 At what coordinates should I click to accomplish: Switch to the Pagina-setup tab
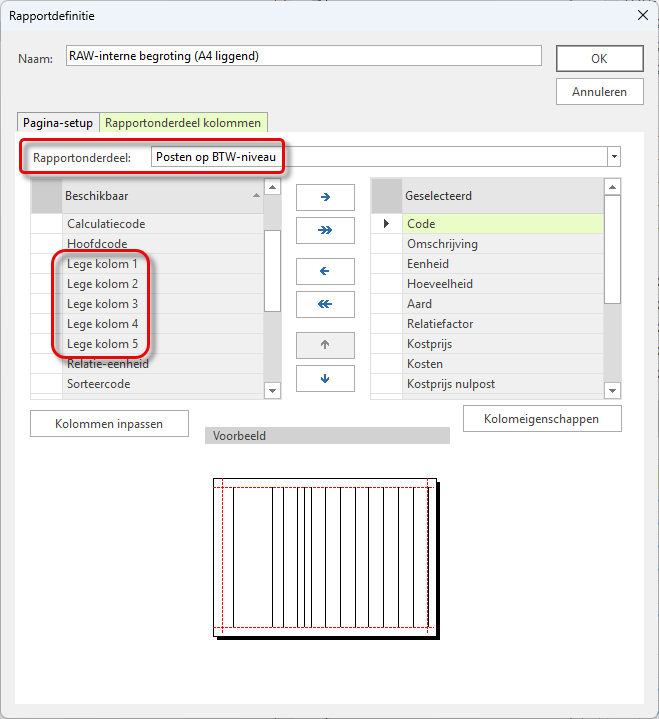pyautogui.click(x=58, y=123)
